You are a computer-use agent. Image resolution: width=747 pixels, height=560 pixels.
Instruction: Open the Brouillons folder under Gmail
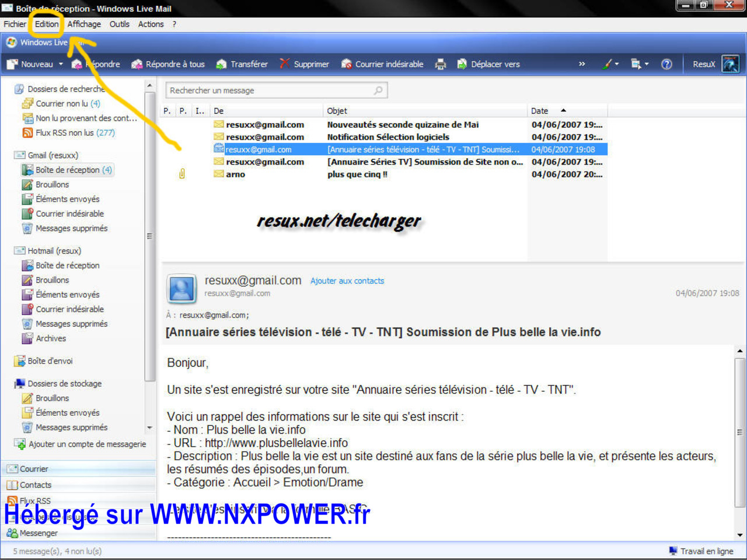46,184
